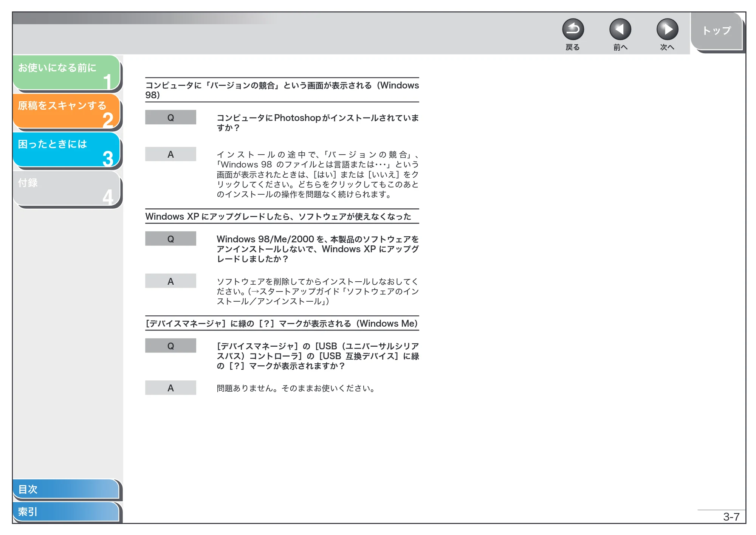Image resolution: width=756 pixels, height=535 pixels.
Task: Open the 目次 table of contents
Action: [x=66, y=489]
